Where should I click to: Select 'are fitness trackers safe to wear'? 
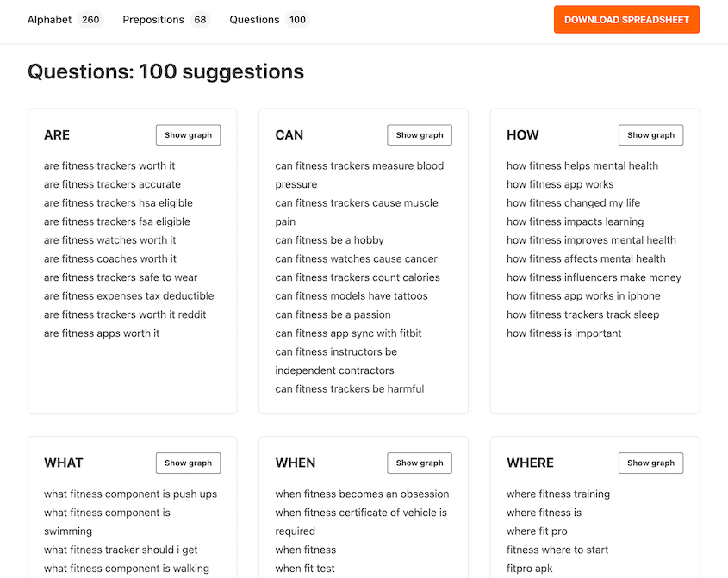point(121,277)
